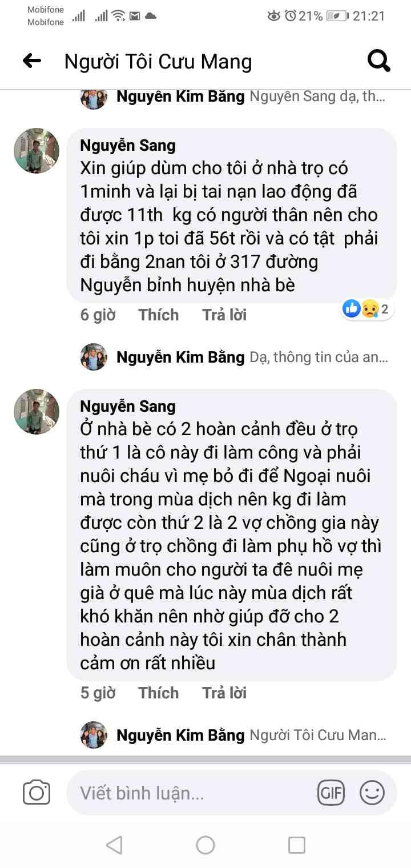
Task: Expand reply starting 'Nguyên Sang dạ, th'
Action: coord(317,96)
